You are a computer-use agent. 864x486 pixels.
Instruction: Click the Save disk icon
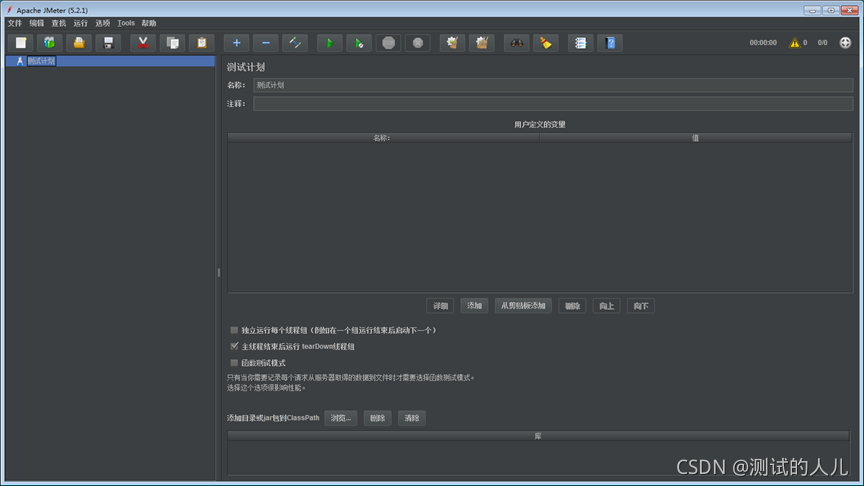(x=108, y=43)
